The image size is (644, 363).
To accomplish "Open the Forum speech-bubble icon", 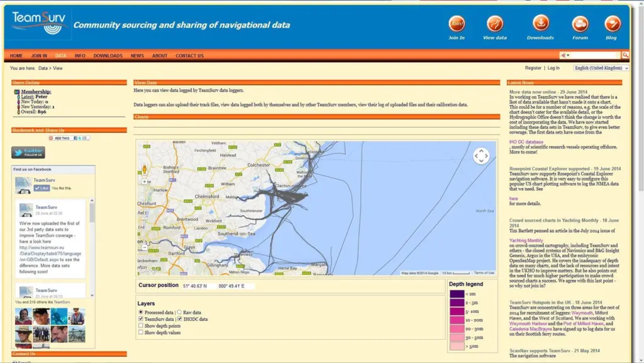I will tap(580, 23).
